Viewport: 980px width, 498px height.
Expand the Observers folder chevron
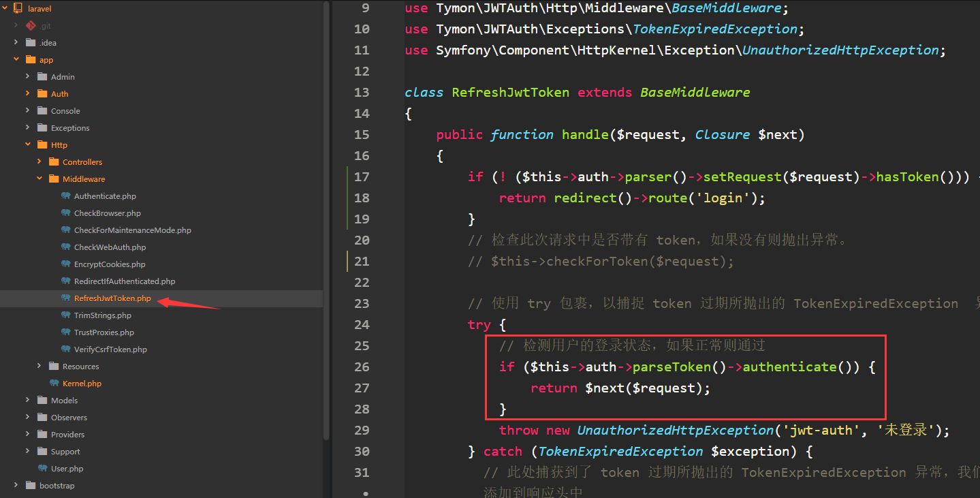click(x=28, y=417)
